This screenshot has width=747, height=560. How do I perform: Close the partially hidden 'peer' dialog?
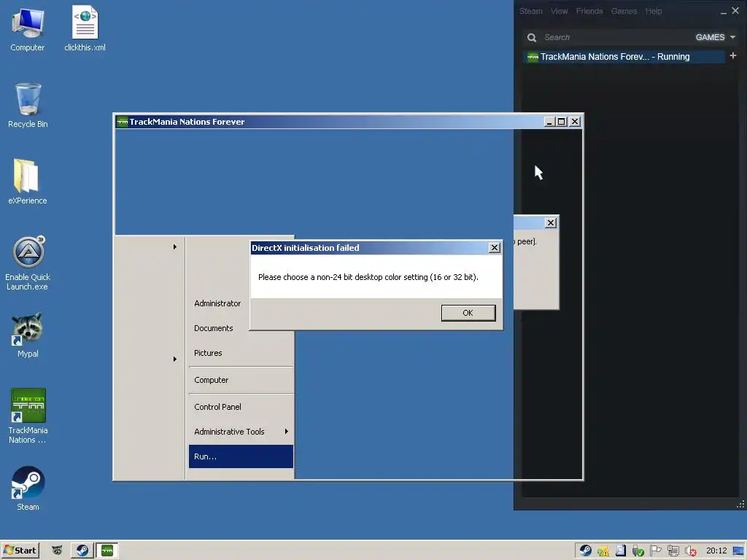550,222
